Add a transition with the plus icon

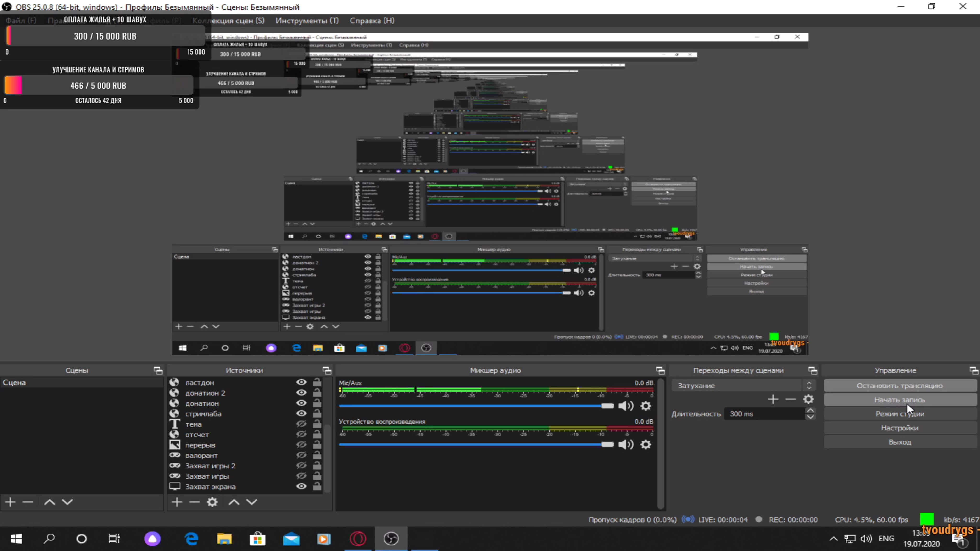tap(773, 399)
